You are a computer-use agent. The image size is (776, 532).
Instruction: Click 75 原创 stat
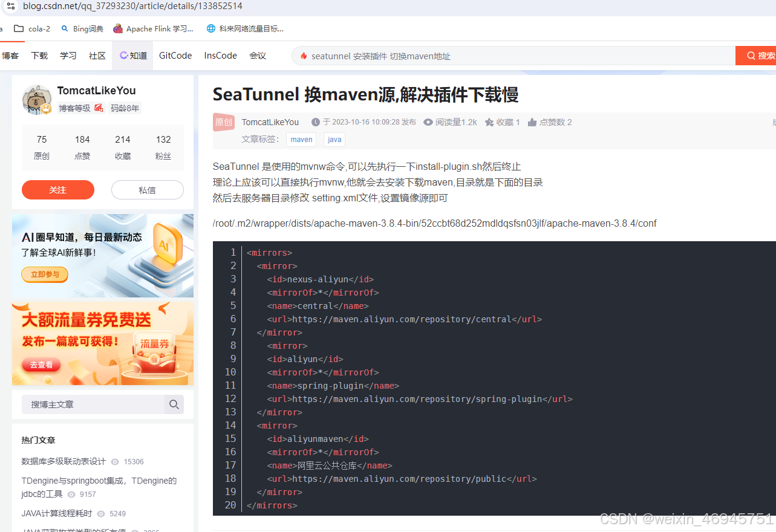pos(42,147)
